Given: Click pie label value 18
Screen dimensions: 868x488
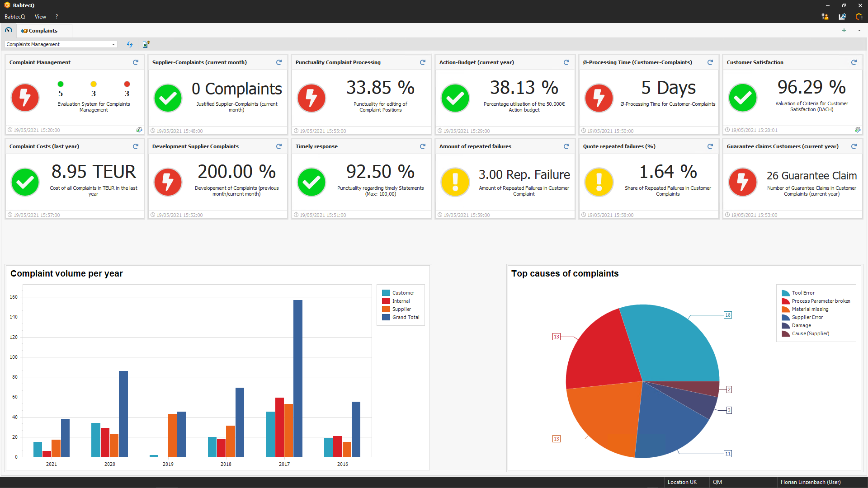Looking at the screenshot, I should pyautogui.click(x=728, y=315).
